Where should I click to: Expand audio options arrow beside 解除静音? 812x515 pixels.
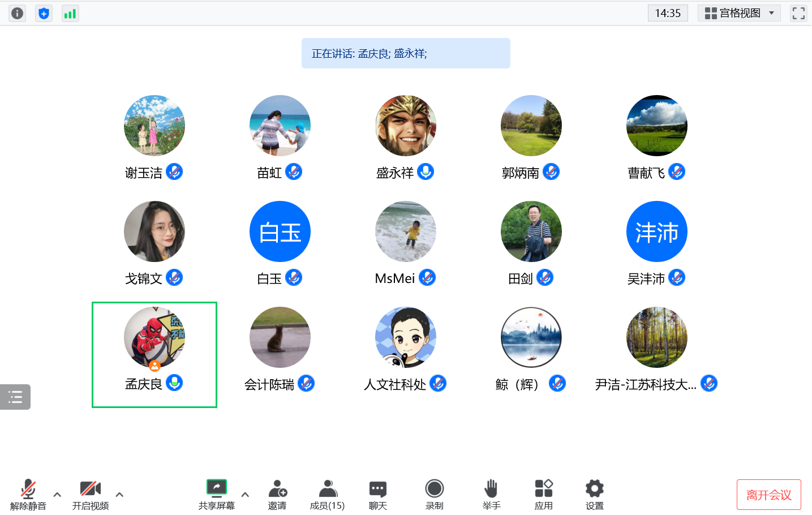(x=57, y=495)
